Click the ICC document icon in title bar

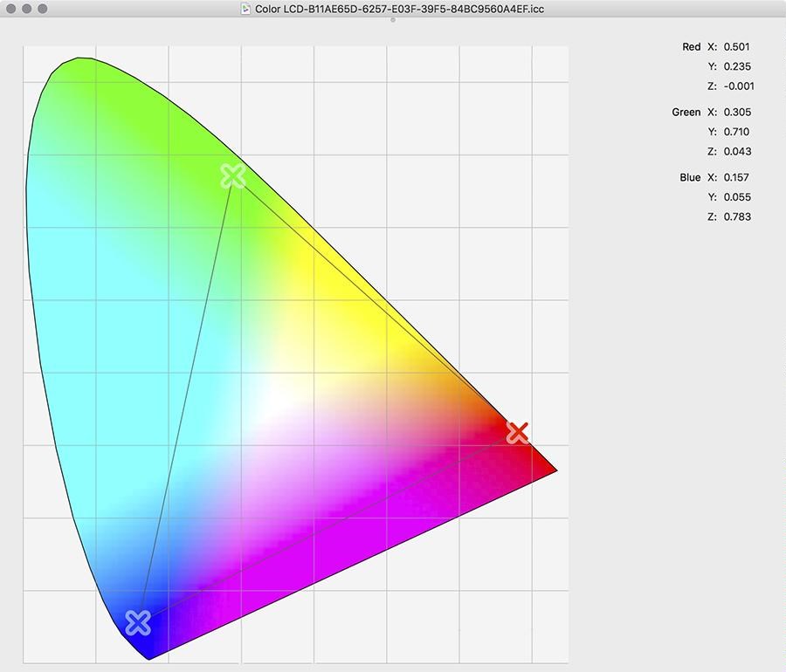coord(245,9)
